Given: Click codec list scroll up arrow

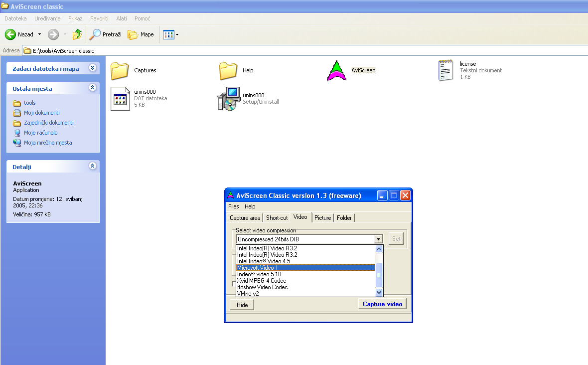Looking at the screenshot, I should pos(379,249).
